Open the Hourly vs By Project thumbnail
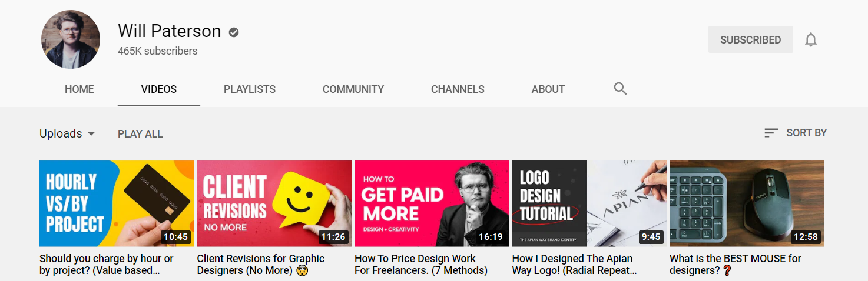This screenshot has width=868, height=281. tap(117, 203)
